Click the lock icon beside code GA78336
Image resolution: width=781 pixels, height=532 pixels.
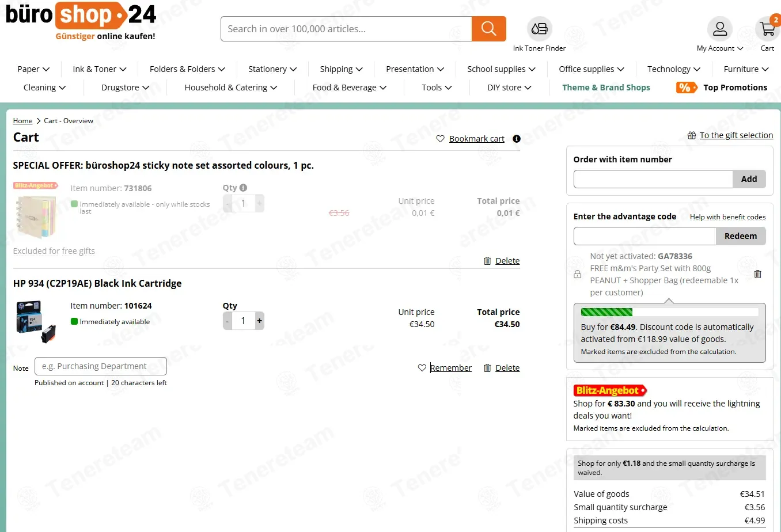(x=578, y=275)
